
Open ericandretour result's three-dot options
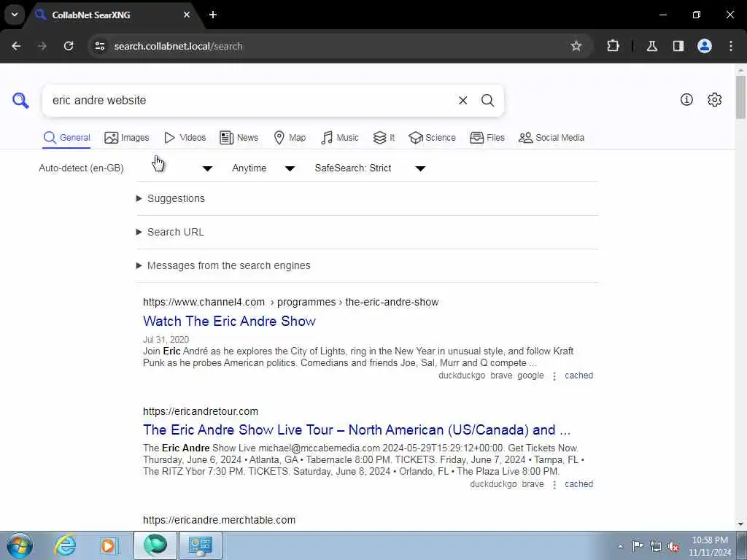point(554,485)
